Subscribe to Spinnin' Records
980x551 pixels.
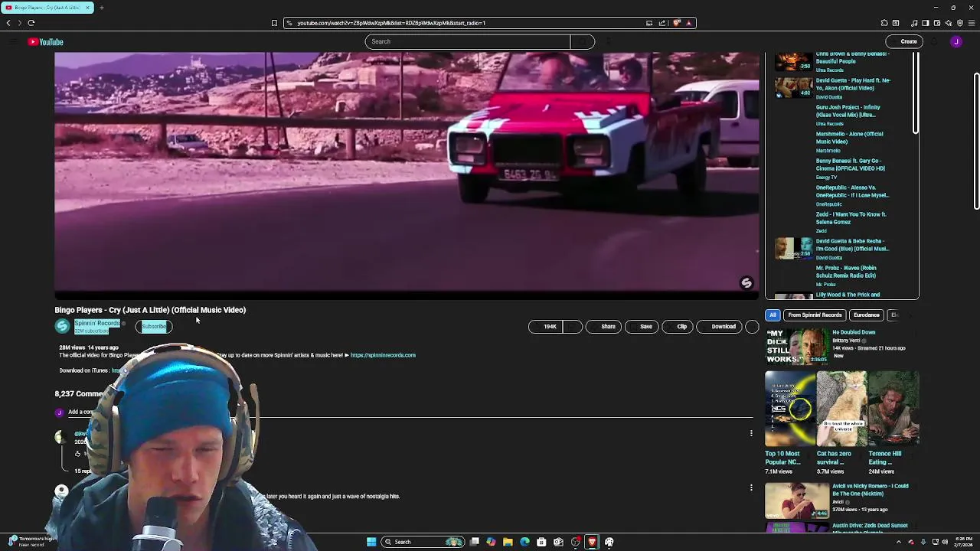point(154,327)
